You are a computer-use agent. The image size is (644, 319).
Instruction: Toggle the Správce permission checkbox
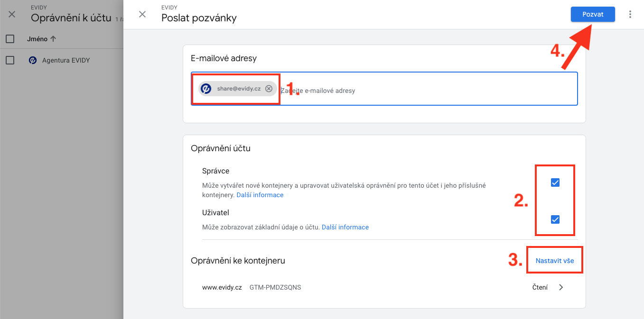555,182
